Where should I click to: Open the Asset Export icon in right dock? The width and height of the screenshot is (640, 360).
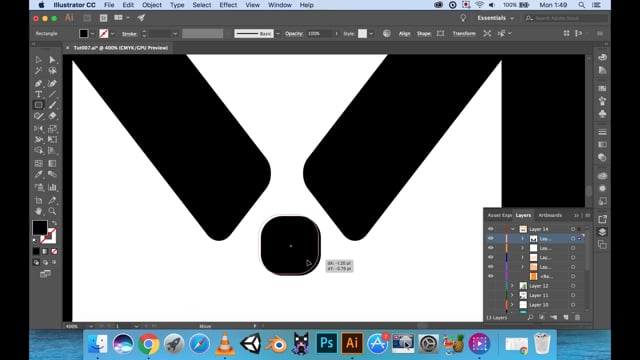602,219
